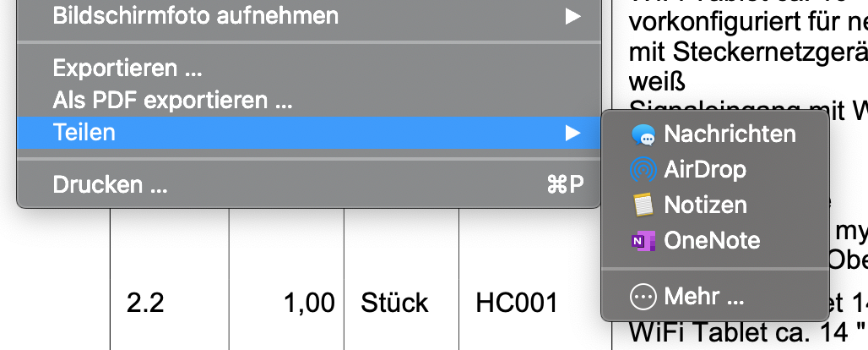
Task: Open Mehr … sharing options label
Action: click(703, 297)
